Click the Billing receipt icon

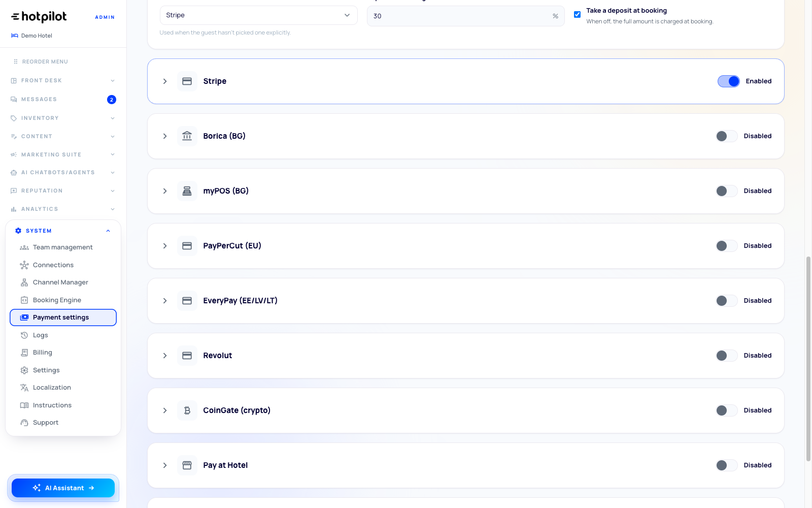24,353
